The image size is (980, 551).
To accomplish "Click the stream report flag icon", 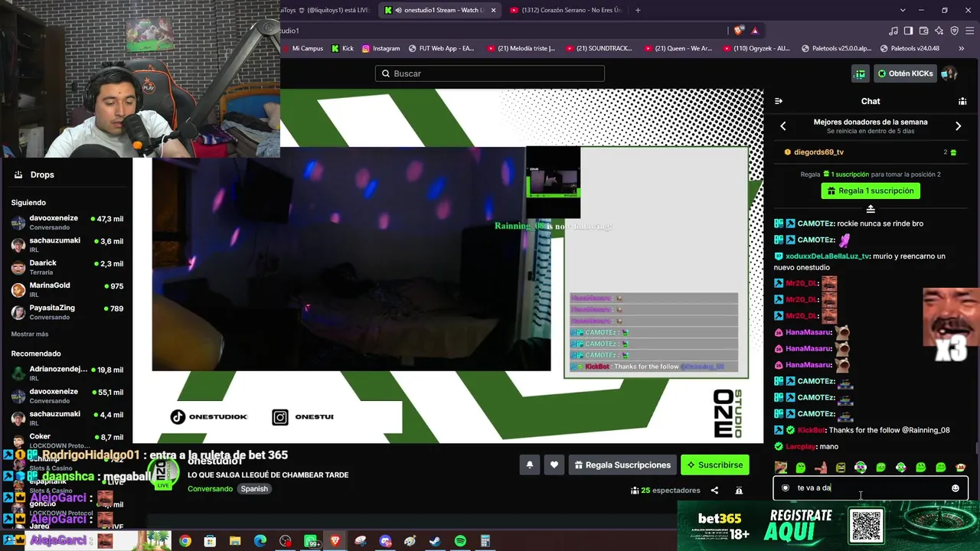I will (739, 491).
